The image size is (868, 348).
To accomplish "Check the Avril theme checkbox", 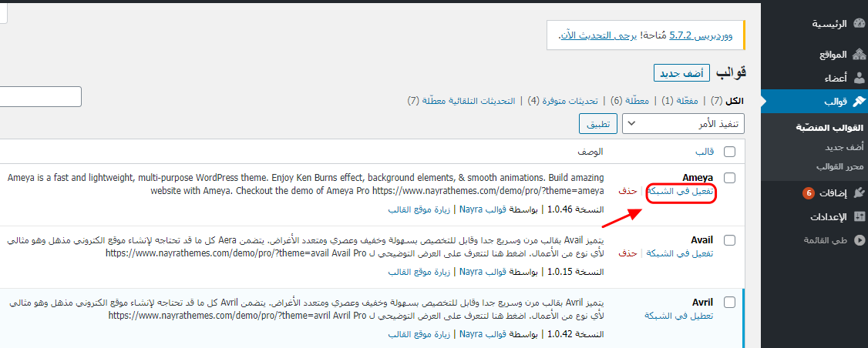I will (x=729, y=302).
